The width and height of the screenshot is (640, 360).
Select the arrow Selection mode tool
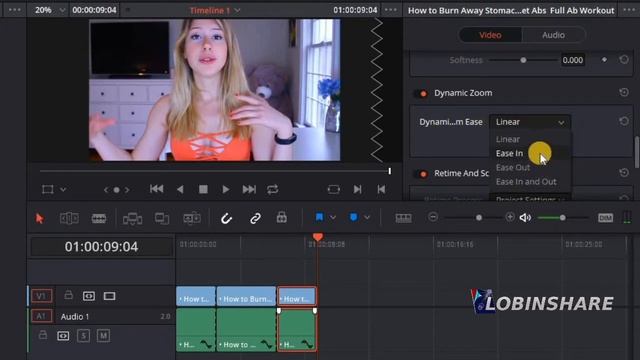click(x=40, y=218)
